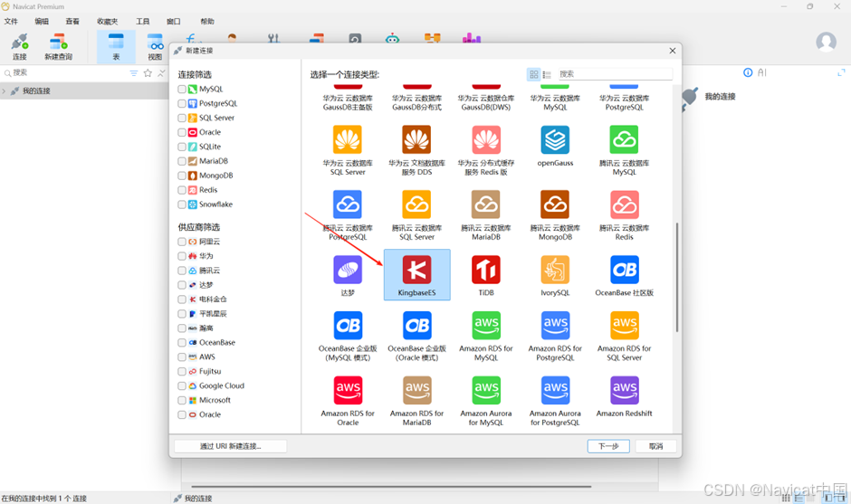The width and height of the screenshot is (851, 504).
Task: Open the 新建查询 toolbar button
Action: pos(58,47)
